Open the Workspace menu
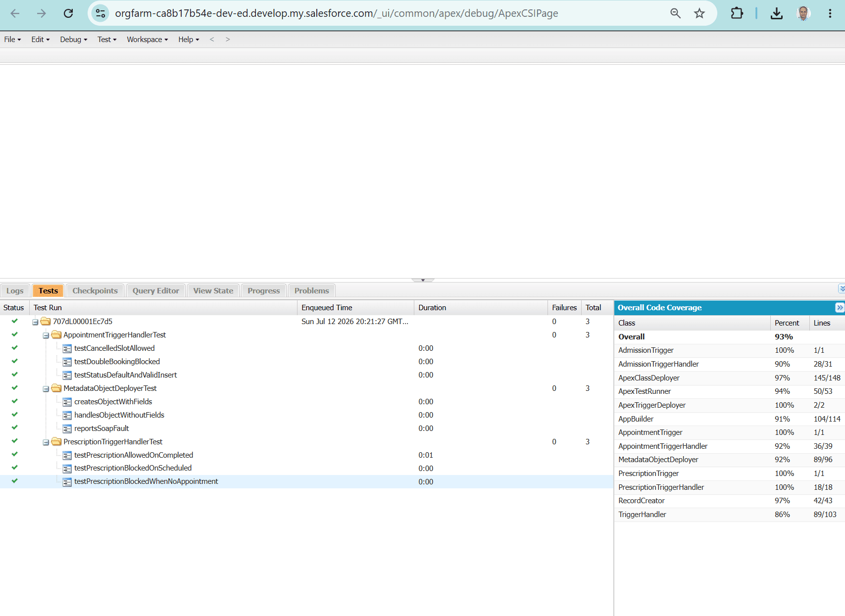845x616 pixels. [x=148, y=40]
